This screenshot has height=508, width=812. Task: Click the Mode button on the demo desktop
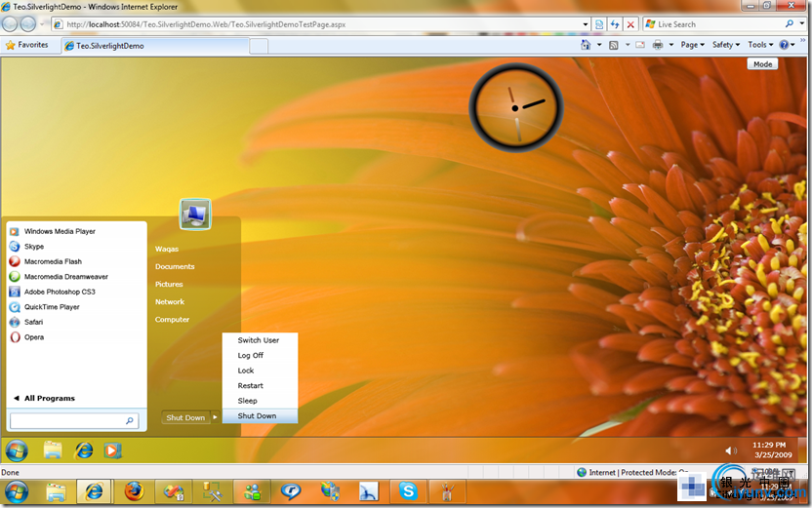(x=762, y=64)
